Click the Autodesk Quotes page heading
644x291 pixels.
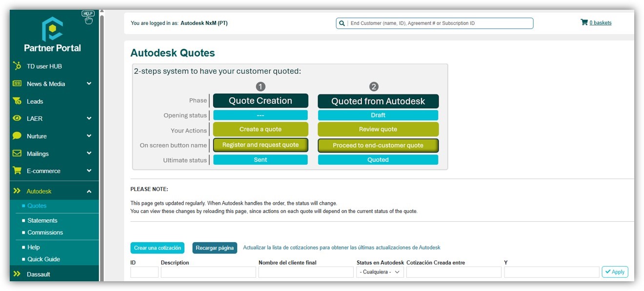[x=173, y=53]
